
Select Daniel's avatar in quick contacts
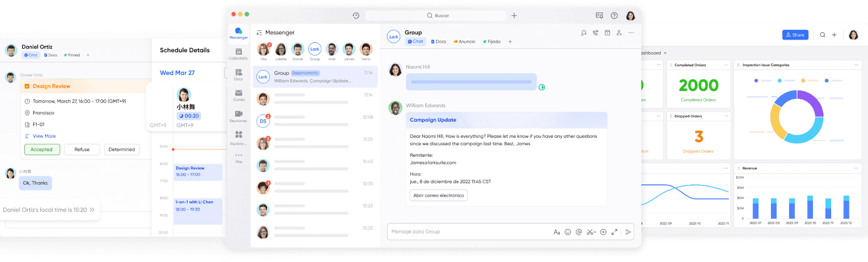[x=298, y=49]
